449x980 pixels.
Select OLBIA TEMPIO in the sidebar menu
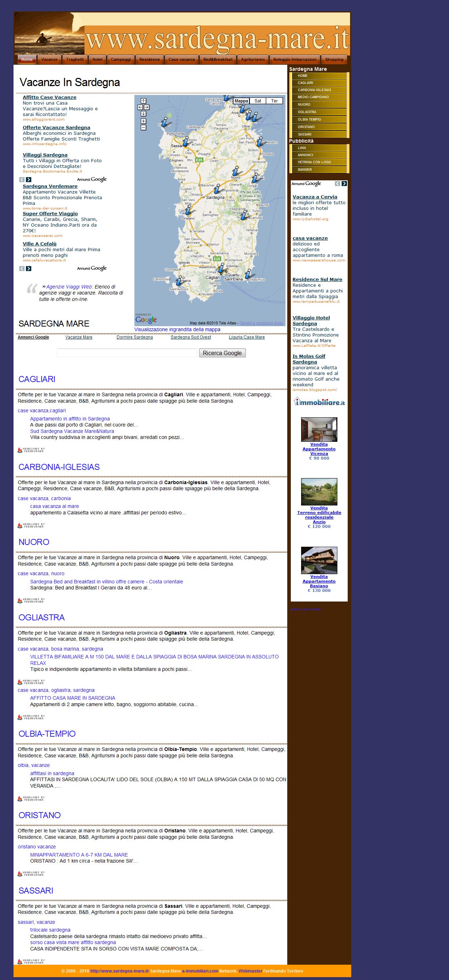pyautogui.click(x=319, y=120)
